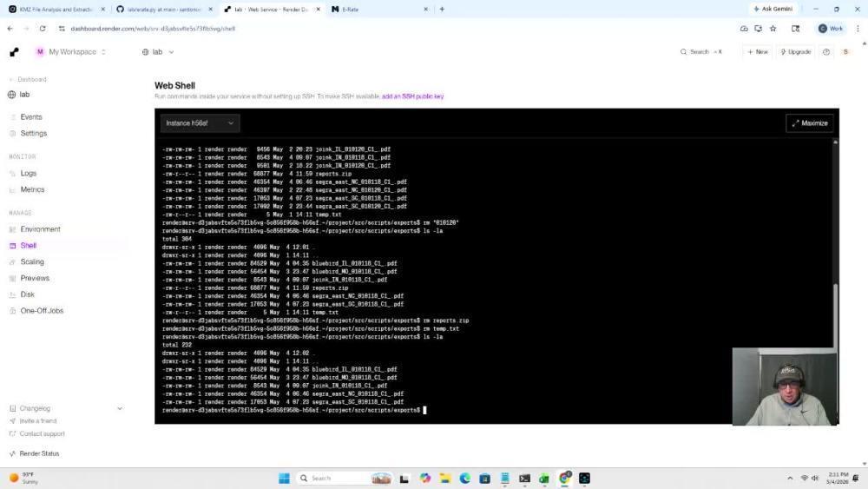Open the clock and date panel
Screen dimensions: 868x489
pos(838,479)
